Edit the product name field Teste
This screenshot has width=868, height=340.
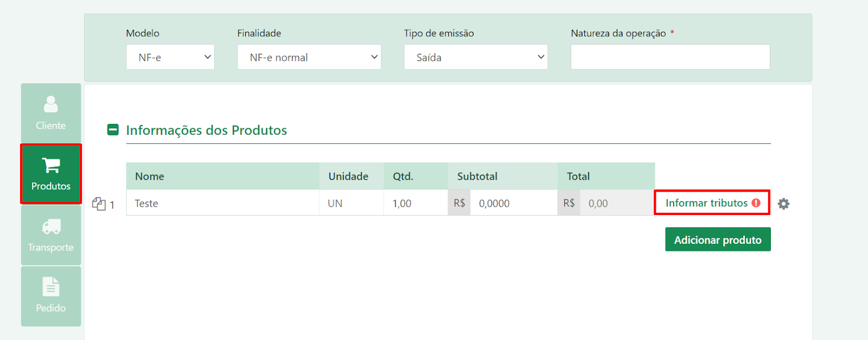pos(223,203)
